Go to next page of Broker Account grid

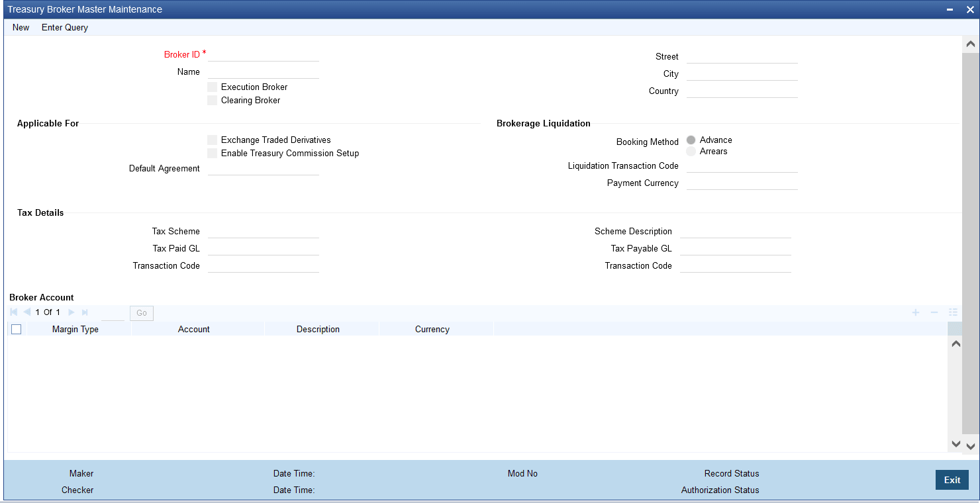point(72,312)
